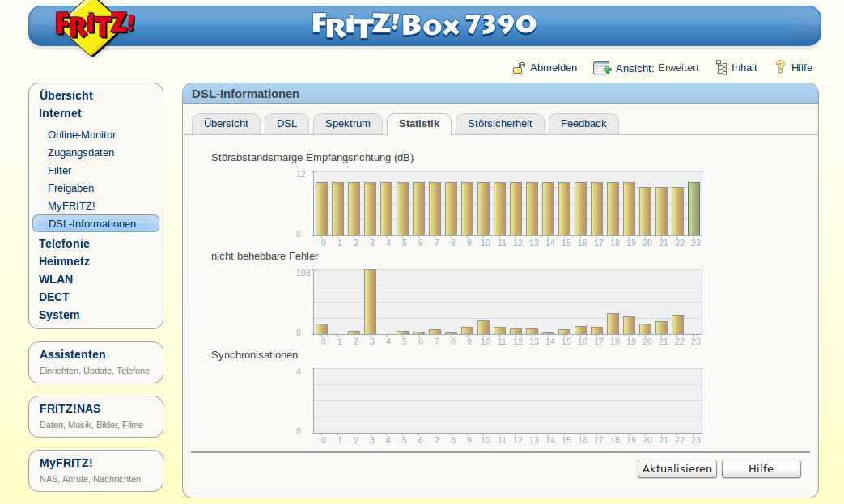Open Online-Monitor submenu entry
Screen dimensions: 844x504
[x=82, y=135]
